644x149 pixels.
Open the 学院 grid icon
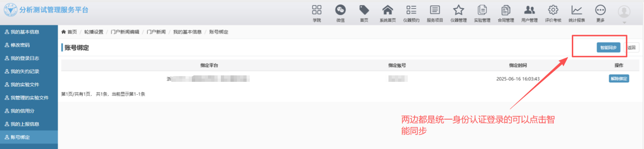[317, 10]
